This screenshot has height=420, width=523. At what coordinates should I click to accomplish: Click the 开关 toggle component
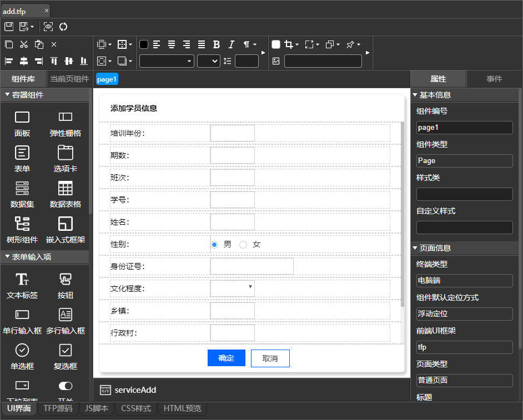[x=66, y=386]
